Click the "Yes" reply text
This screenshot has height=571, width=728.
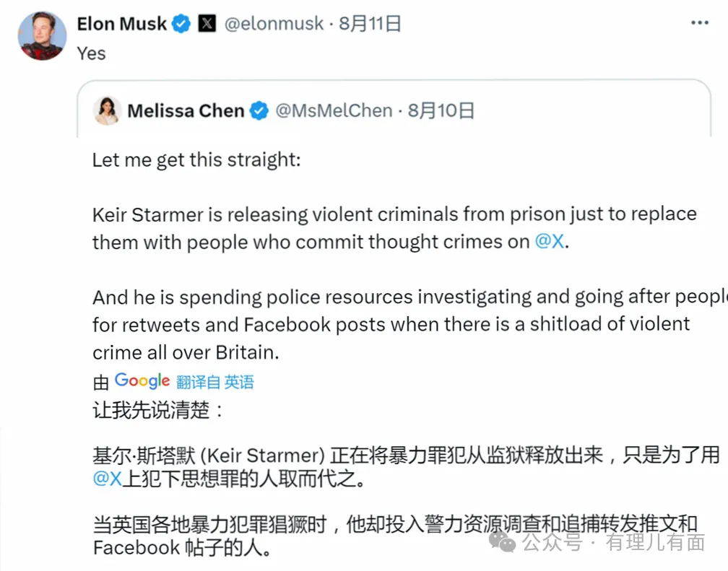[x=92, y=53]
